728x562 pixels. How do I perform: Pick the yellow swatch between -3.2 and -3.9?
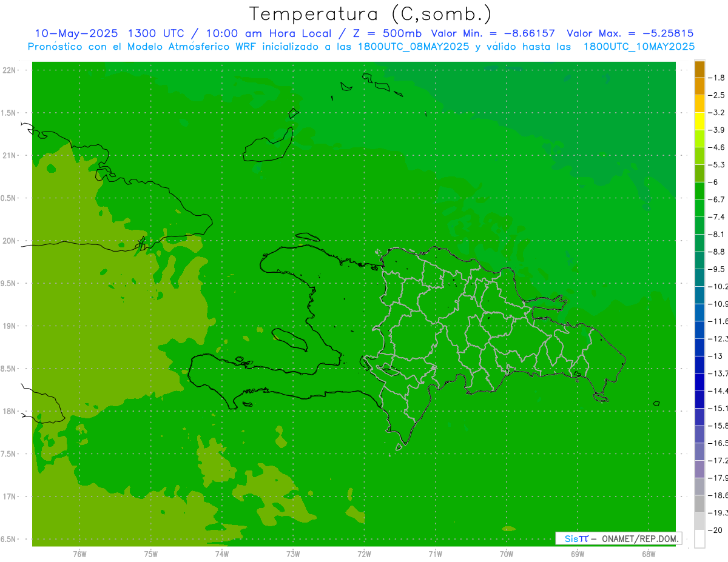[699, 121]
